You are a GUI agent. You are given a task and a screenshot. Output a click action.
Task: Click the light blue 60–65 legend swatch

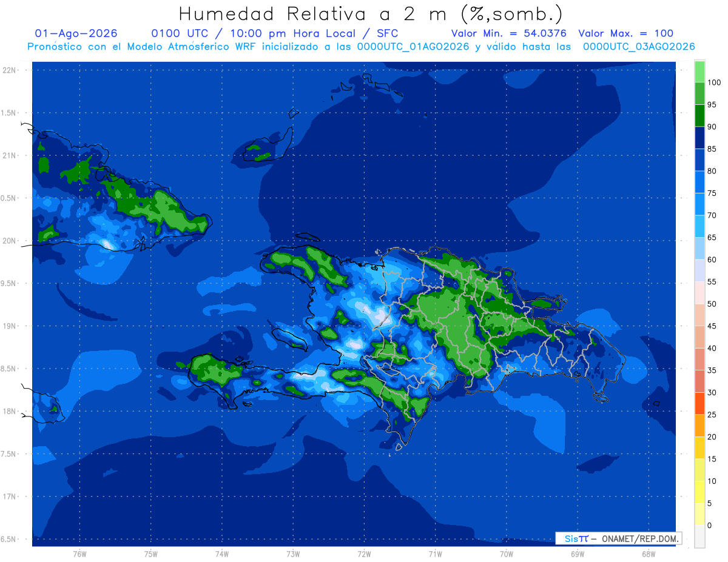pyautogui.click(x=699, y=249)
